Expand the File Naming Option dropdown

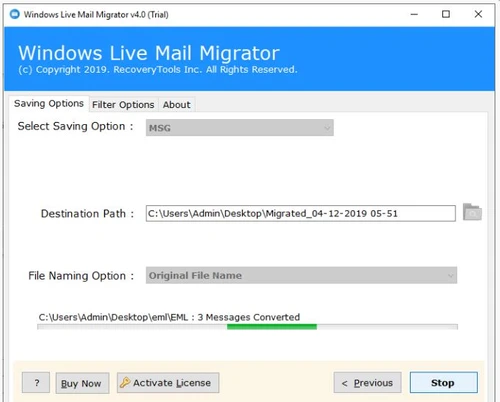[x=301, y=275]
